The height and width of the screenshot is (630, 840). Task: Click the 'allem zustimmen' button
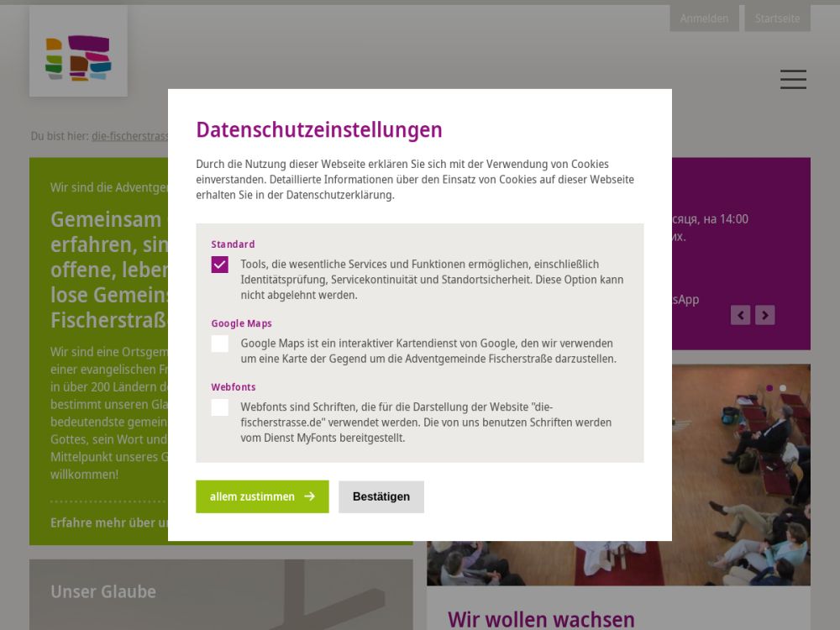tap(262, 496)
